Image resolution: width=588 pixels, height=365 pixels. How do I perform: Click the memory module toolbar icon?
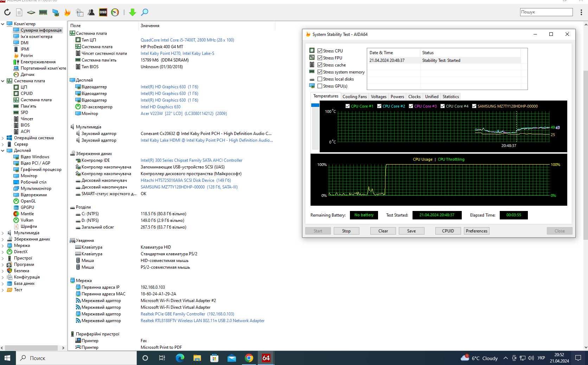43,12
